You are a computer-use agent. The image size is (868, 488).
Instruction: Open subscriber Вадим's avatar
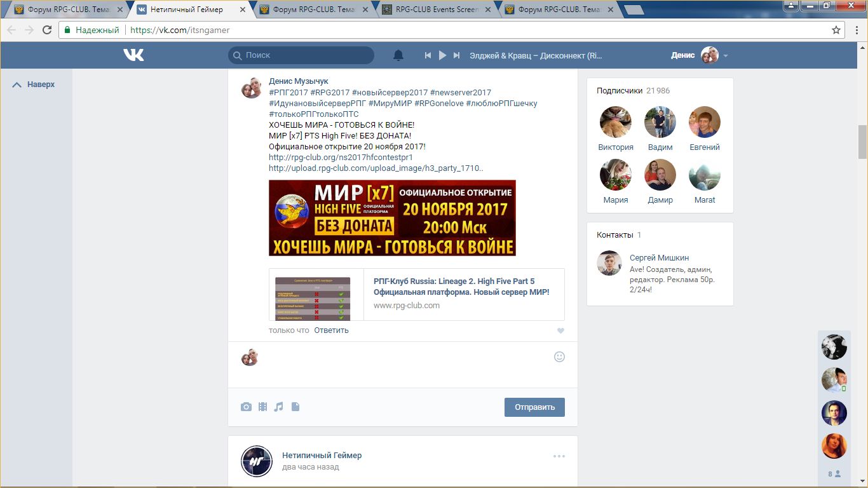click(x=660, y=122)
